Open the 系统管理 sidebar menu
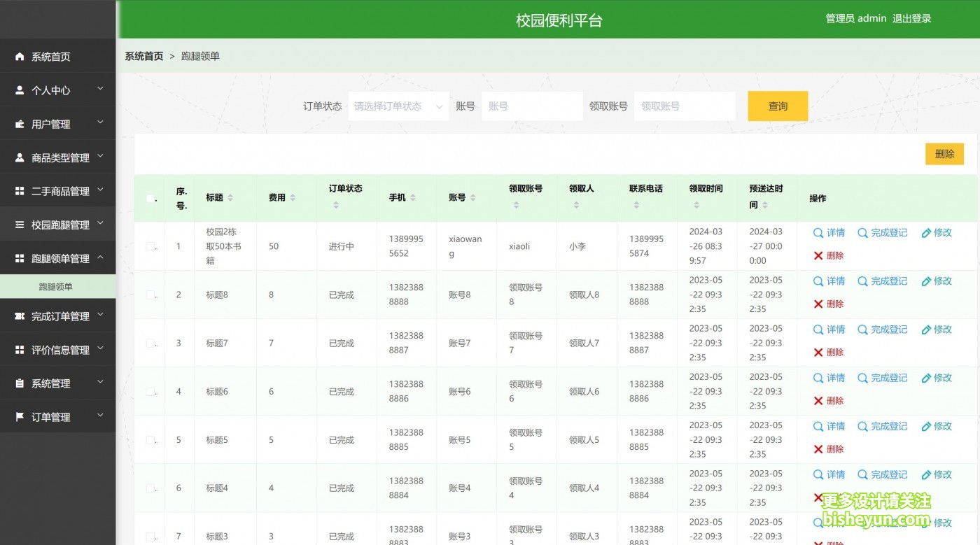 tap(57, 383)
